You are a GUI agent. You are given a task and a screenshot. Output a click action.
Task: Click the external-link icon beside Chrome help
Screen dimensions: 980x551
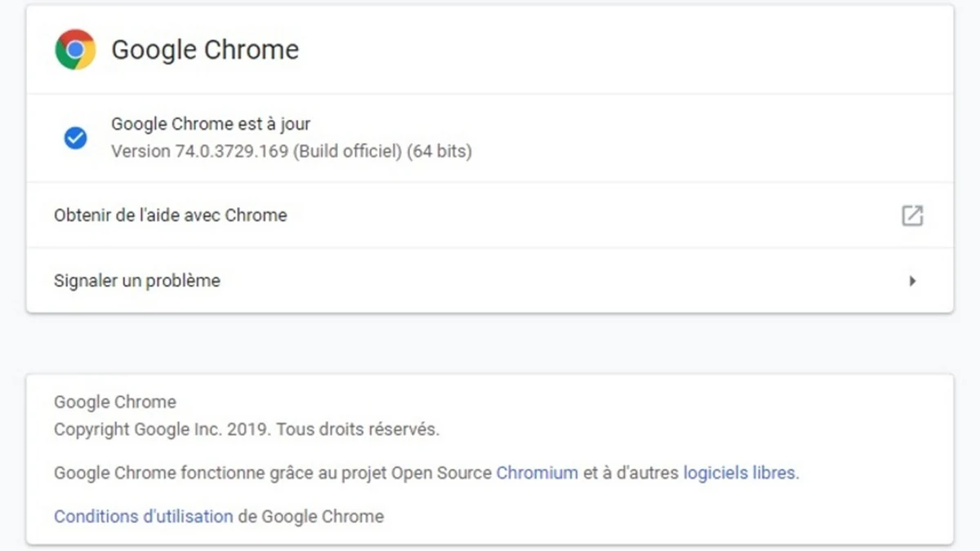click(912, 215)
